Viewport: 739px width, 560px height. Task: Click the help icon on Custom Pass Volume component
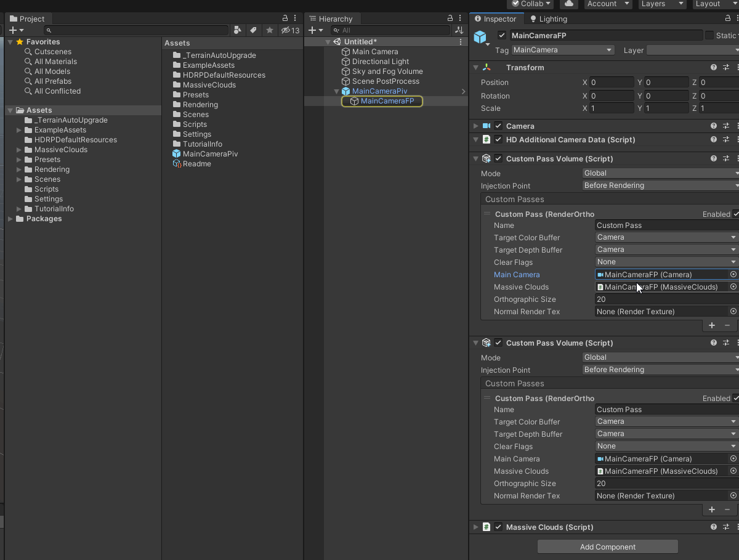click(713, 158)
